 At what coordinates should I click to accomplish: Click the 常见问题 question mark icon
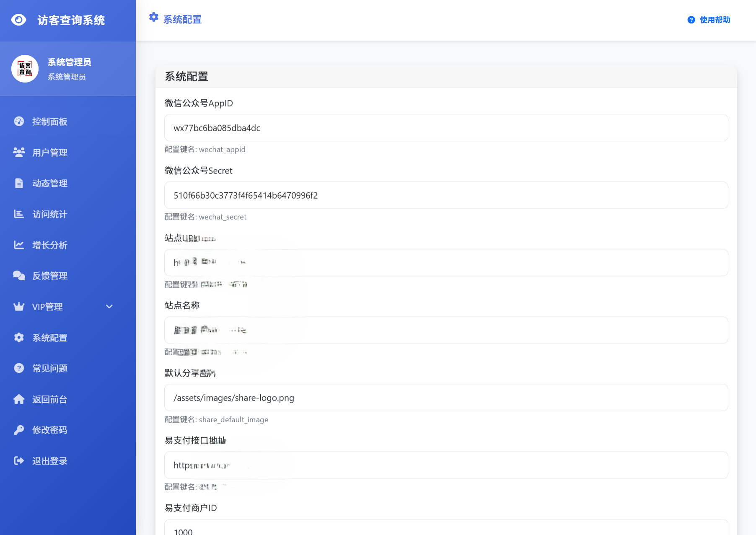click(19, 368)
